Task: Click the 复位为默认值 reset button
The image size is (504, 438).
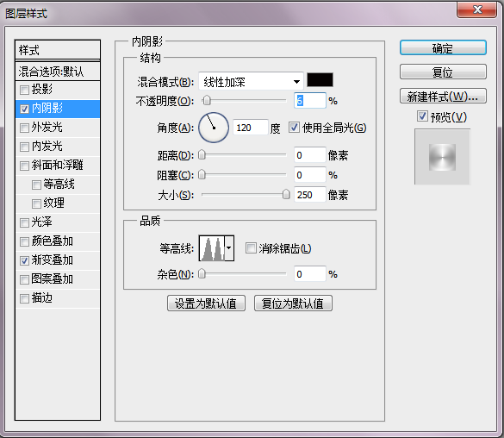Action: point(293,303)
